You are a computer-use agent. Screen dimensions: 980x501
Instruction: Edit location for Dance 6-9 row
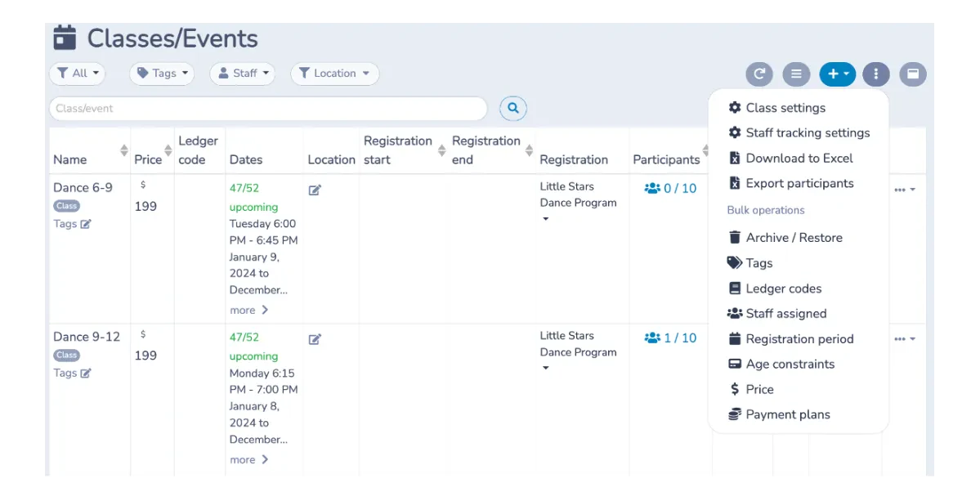(315, 190)
